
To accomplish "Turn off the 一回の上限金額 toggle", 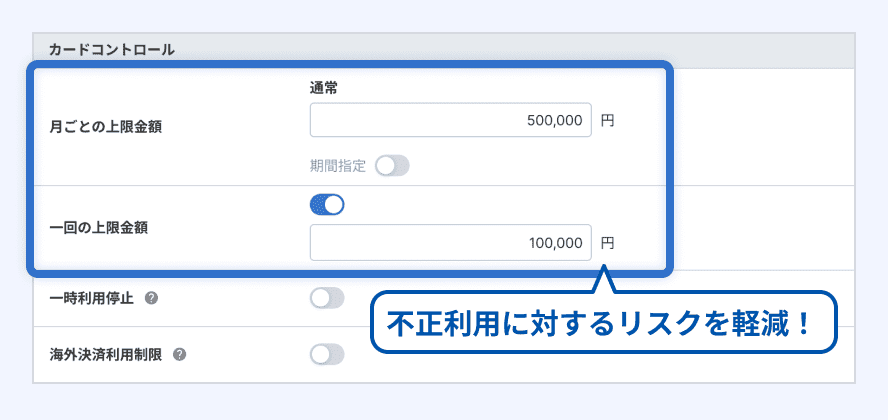I will [327, 205].
